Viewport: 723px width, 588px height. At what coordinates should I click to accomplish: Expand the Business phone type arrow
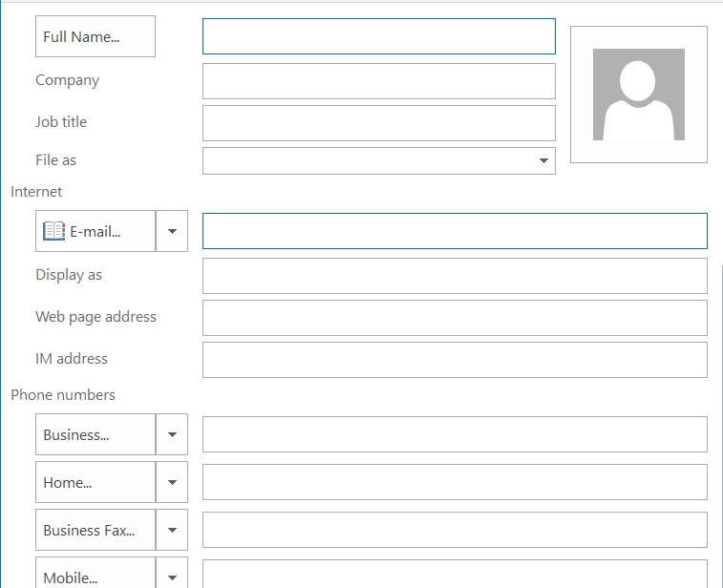coord(172,434)
